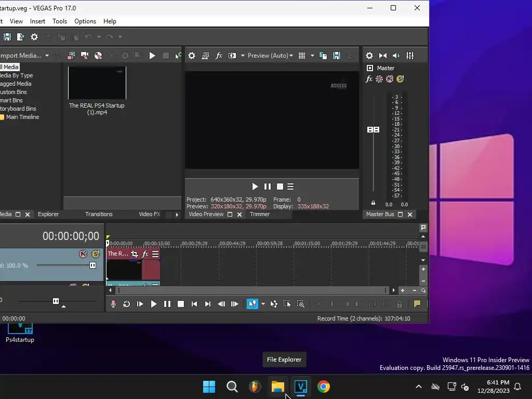Viewport: 532px width, 399px height.
Task: Select the Zoom Edit tool magnifier
Action: (x=301, y=304)
